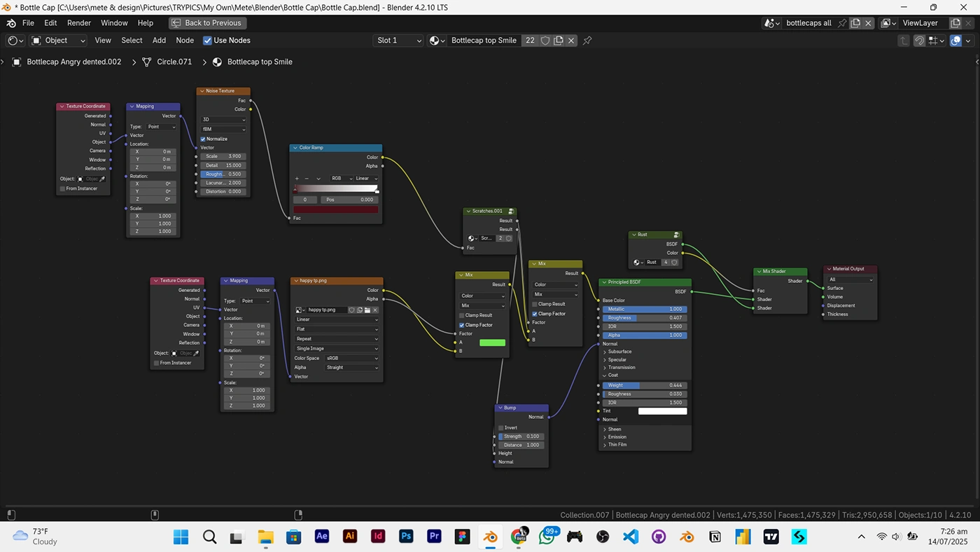Enable Invert in the Bump node
Viewport: 980px width, 552px height.
coord(501,428)
